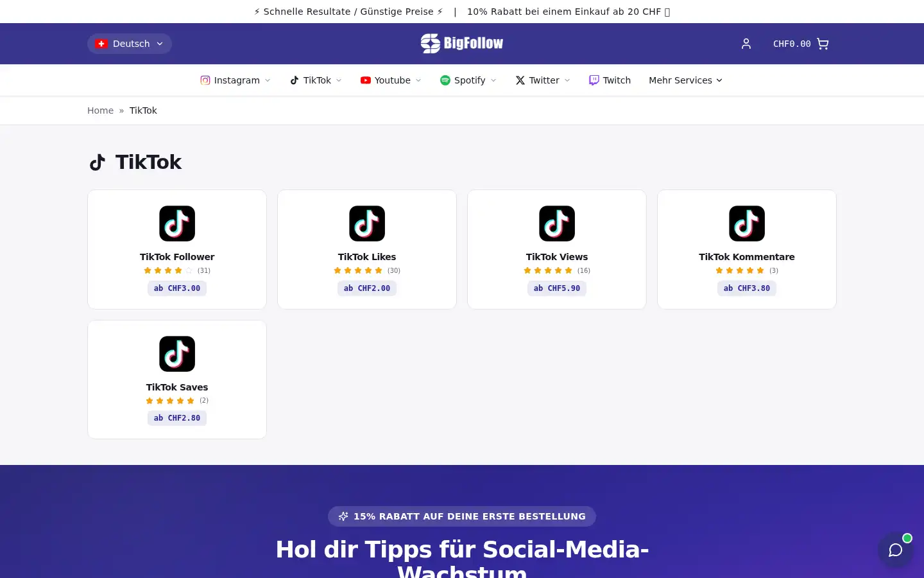Open the chat bubble widget
The width and height of the screenshot is (924, 578).
[x=896, y=550]
